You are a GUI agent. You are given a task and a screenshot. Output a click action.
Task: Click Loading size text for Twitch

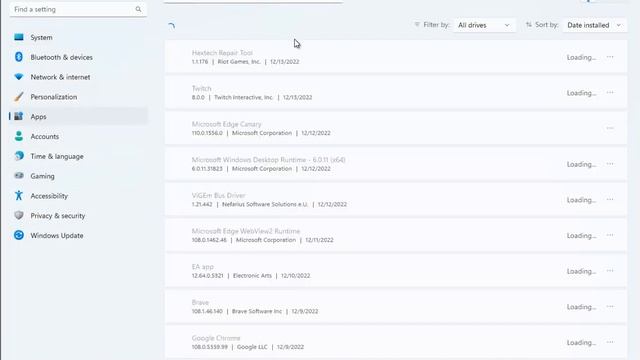click(581, 93)
